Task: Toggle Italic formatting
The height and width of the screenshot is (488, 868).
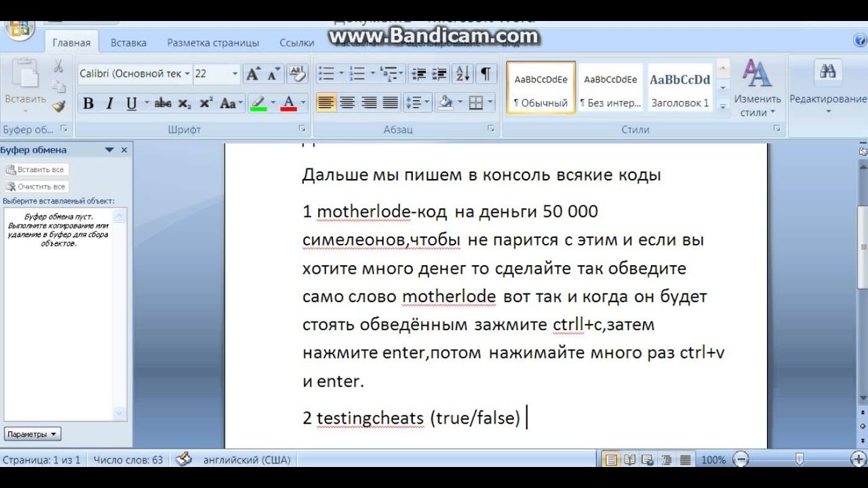Action: tap(109, 104)
